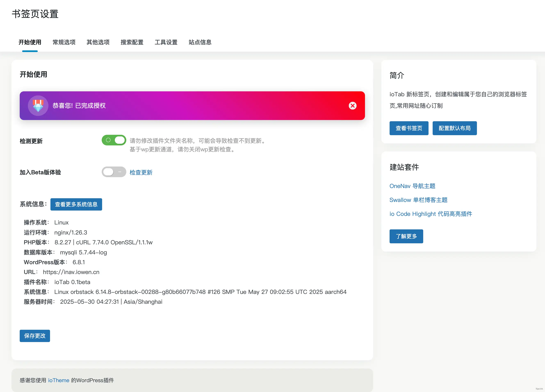This screenshot has height=392, width=545.
Task: Click the 查看书签页 button
Action: tap(409, 128)
